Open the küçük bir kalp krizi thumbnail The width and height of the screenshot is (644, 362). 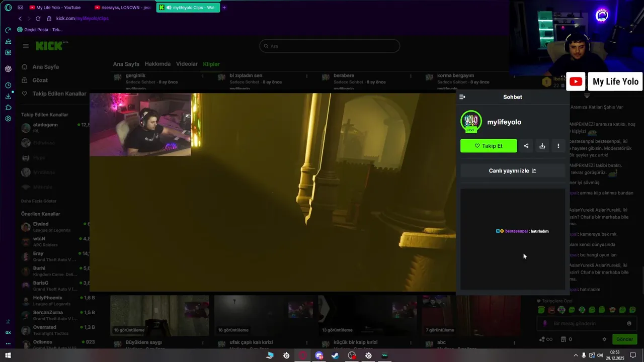click(x=367, y=315)
